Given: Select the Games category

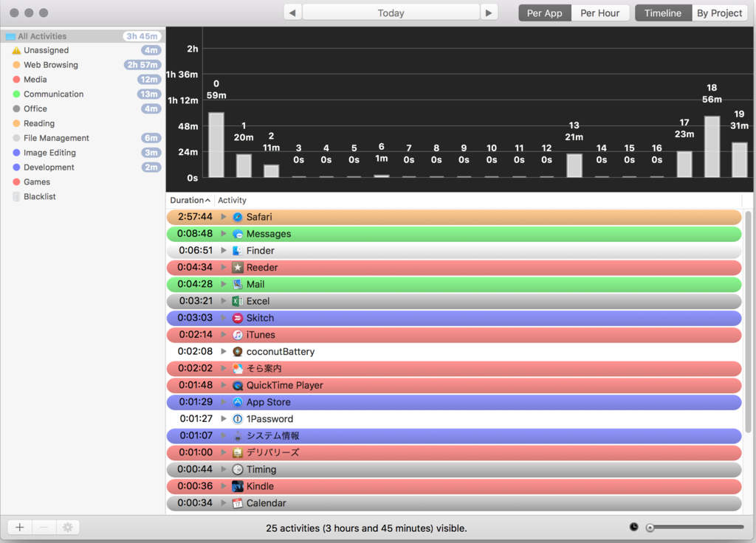Looking at the screenshot, I should [x=83, y=182].
